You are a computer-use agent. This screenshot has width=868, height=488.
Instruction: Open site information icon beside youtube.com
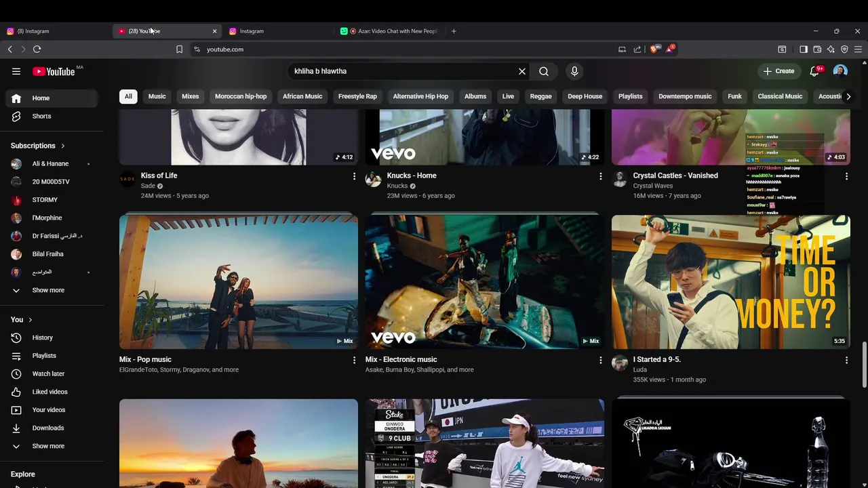[x=197, y=49]
